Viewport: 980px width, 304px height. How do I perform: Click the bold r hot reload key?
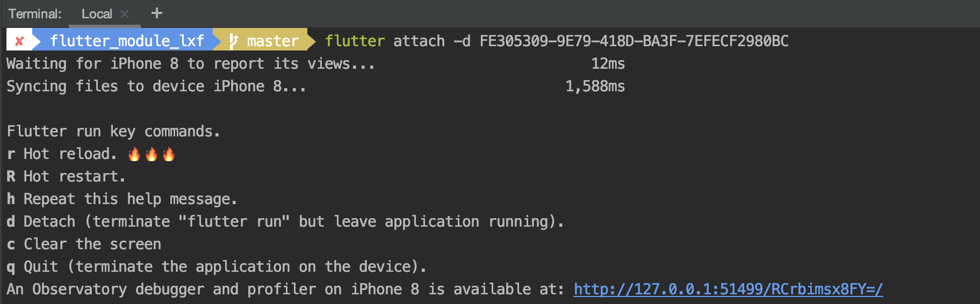[x=11, y=154]
